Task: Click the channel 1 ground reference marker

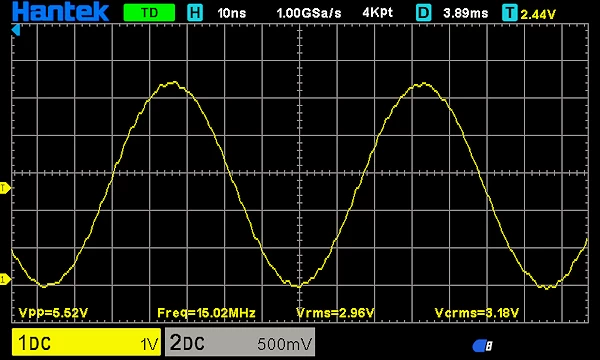Action: point(5,279)
